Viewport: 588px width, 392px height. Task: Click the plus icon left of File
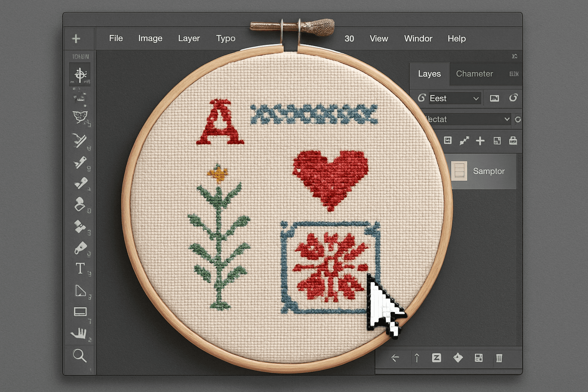76,39
